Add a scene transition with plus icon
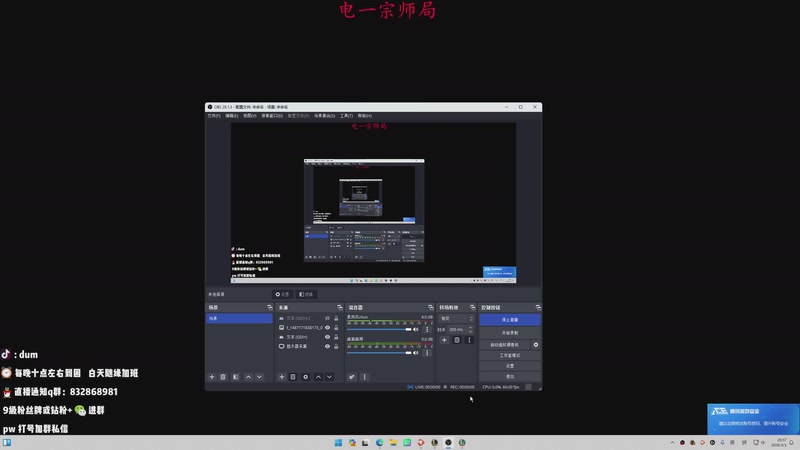The height and width of the screenshot is (450, 800). tap(444, 340)
